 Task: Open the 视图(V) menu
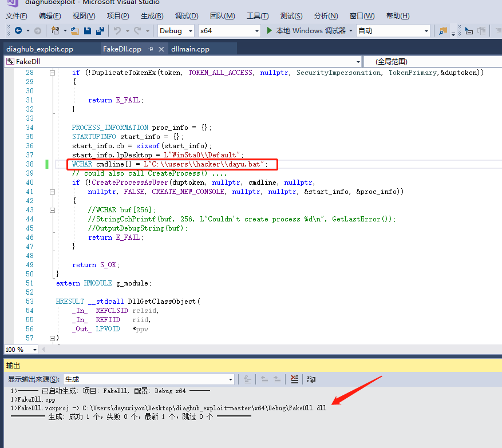[84, 15]
